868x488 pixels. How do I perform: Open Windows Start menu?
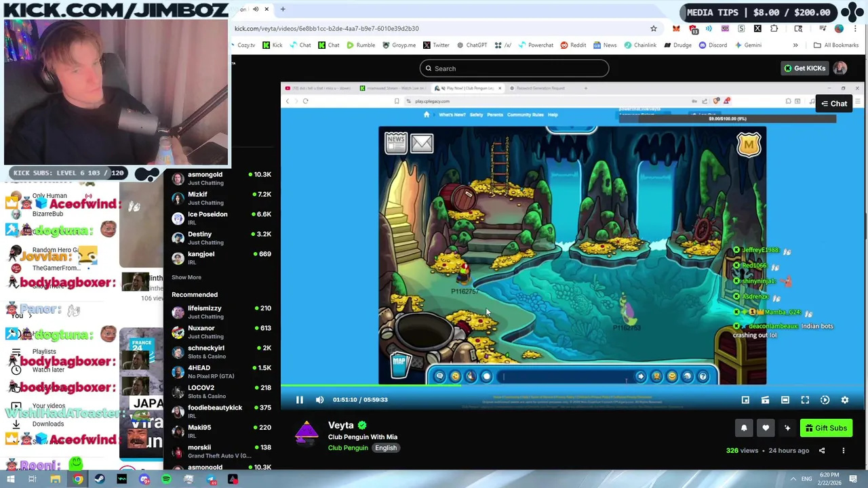click(x=10, y=480)
